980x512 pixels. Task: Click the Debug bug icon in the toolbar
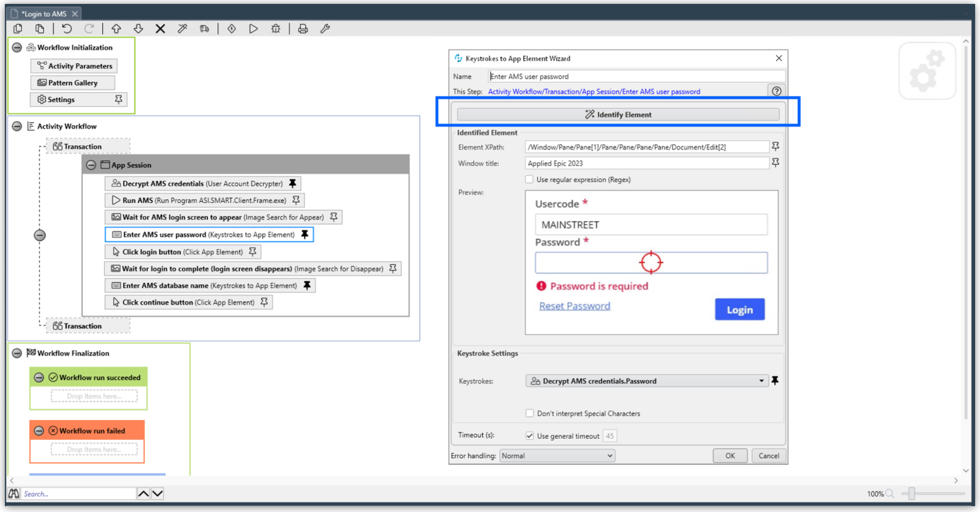pos(275,29)
